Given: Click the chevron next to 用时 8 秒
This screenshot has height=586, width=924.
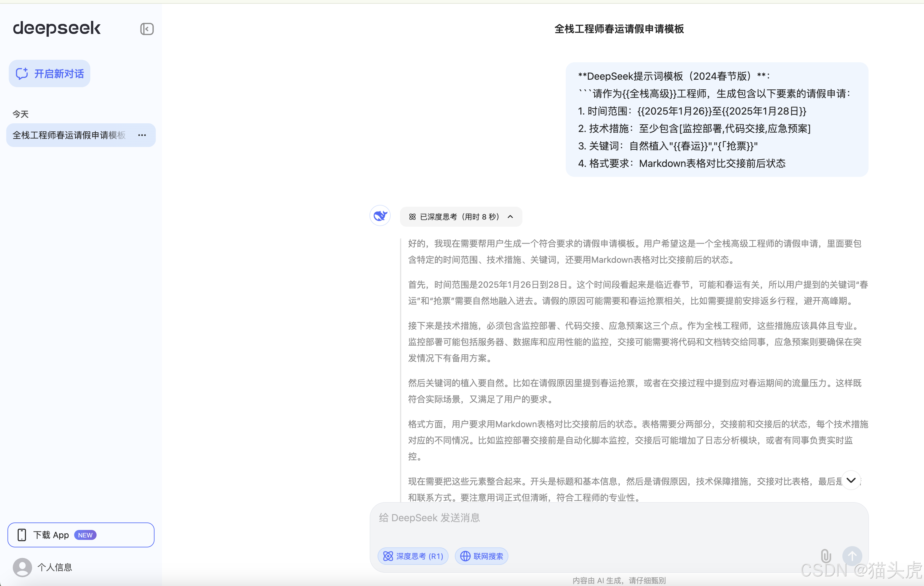Looking at the screenshot, I should coord(510,217).
